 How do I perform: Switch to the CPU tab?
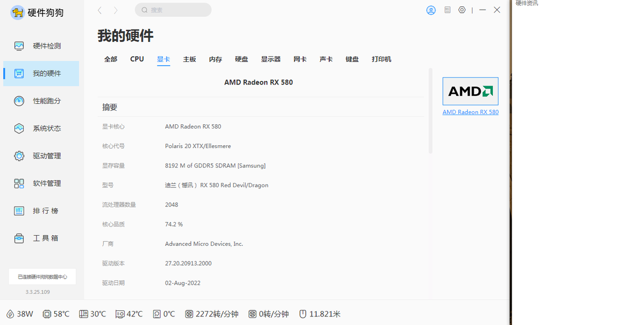[137, 59]
